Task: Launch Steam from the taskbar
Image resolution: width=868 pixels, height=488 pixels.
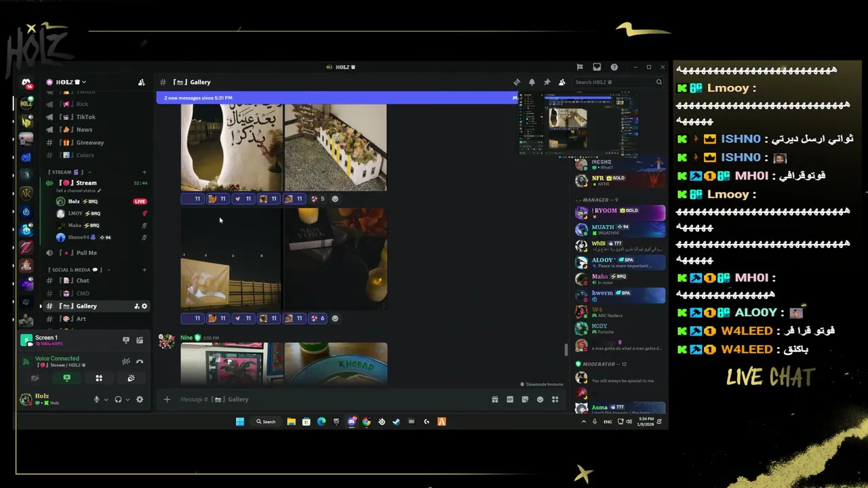Action: pyautogui.click(x=396, y=422)
